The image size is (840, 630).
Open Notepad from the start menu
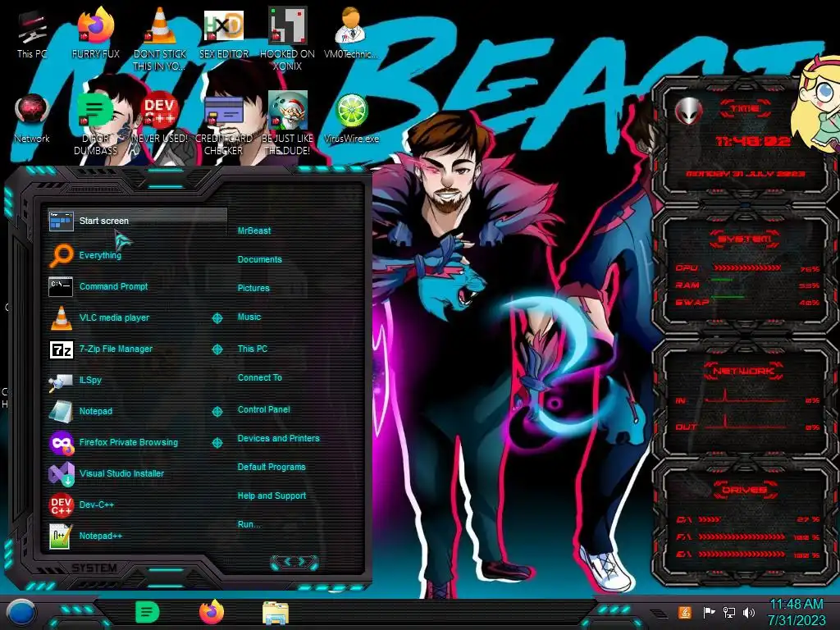point(95,411)
